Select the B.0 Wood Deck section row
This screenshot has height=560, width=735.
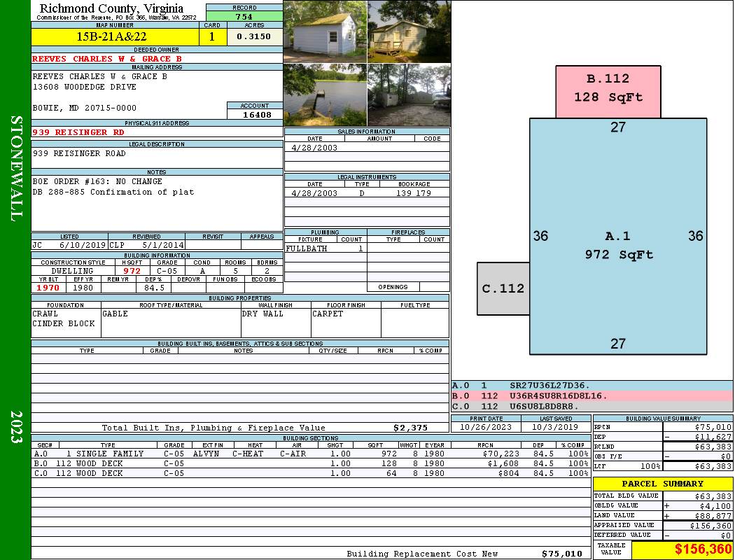[x=311, y=463]
